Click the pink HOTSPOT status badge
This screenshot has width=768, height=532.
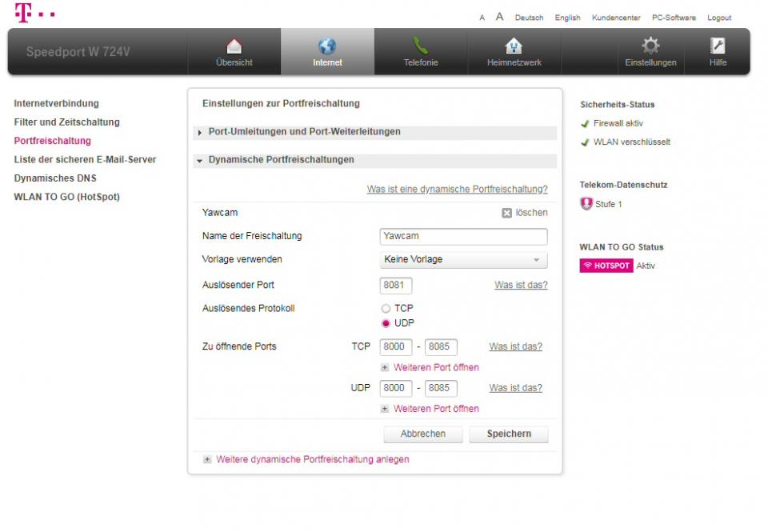click(x=606, y=266)
